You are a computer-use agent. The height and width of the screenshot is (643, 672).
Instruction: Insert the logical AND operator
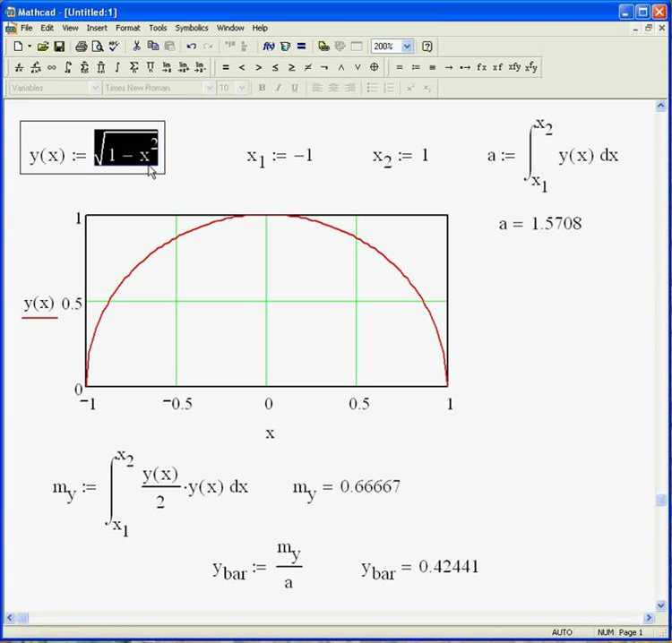pyautogui.click(x=341, y=67)
